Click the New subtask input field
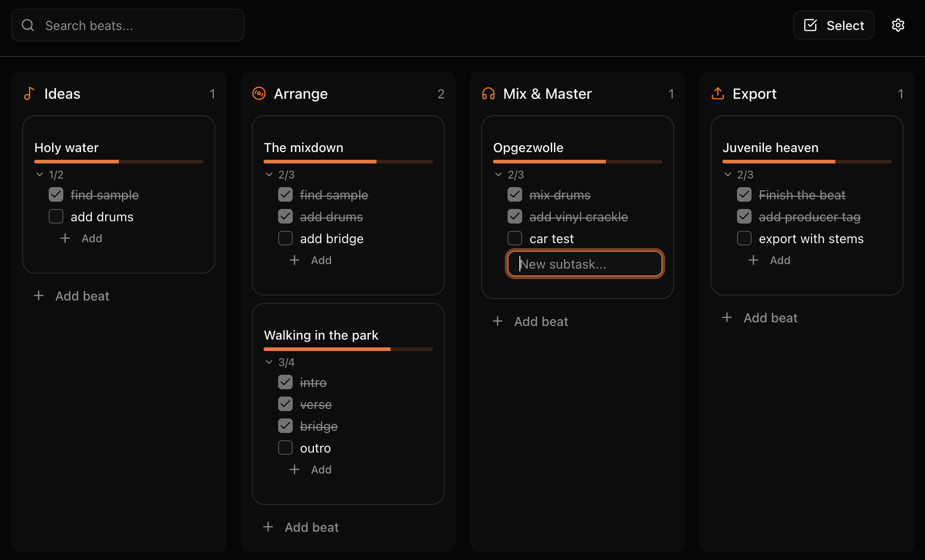925x560 pixels. [584, 264]
